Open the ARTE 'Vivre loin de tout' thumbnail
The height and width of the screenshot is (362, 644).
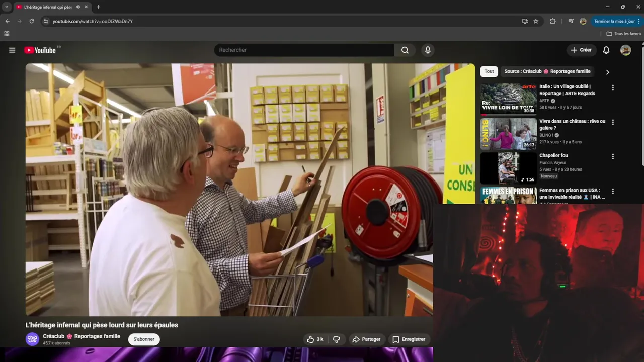click(508, 99)
